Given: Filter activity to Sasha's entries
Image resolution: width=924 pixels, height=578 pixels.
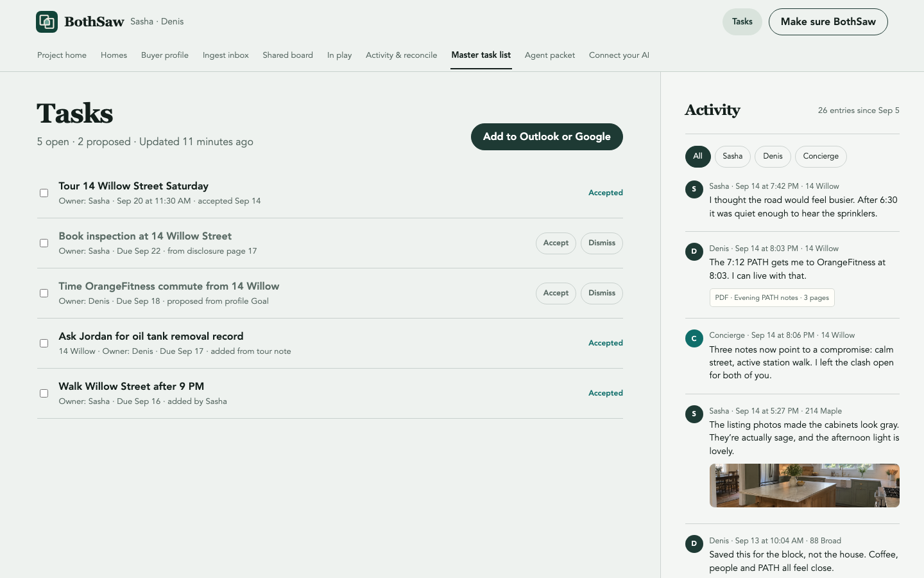Looking at the screenshot, I should (733, 157).
